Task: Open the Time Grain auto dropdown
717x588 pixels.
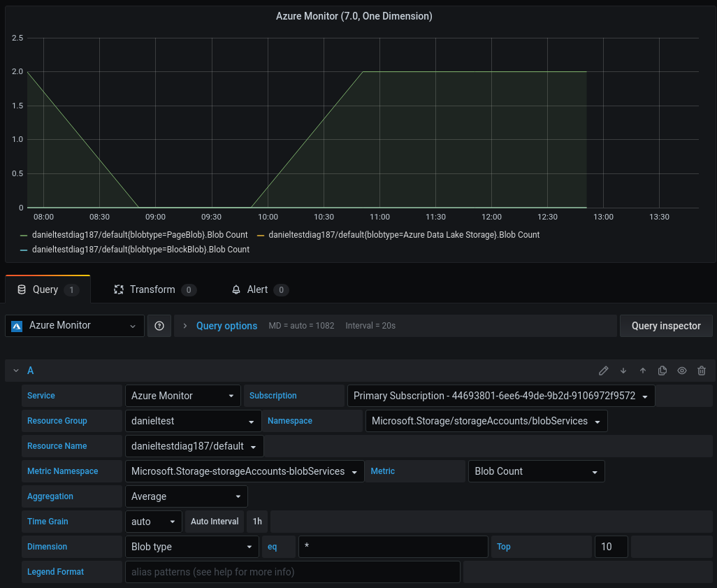Action: [154, 522]
